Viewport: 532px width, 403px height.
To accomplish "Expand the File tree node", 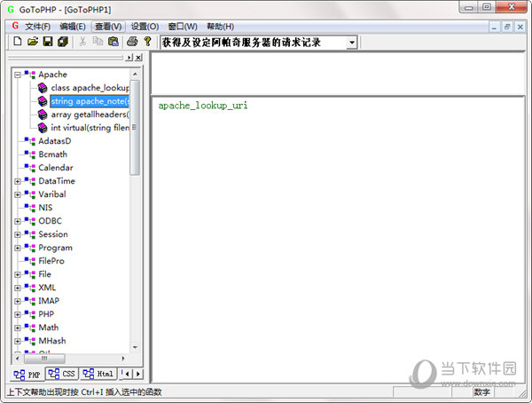I will [18, 274].
